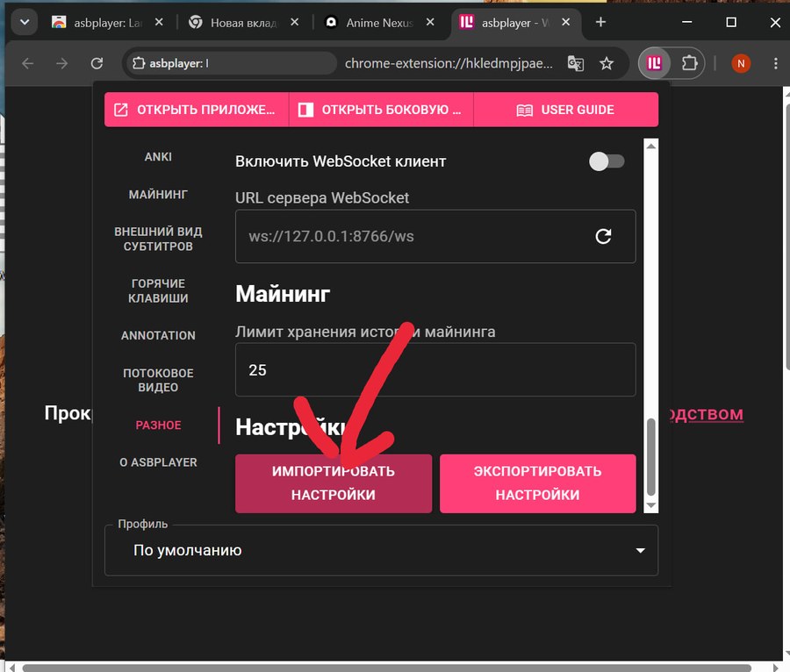This screenshot has height=672, width=790.
Task: Click the asbplayer extension icon in toolbar
Action: [655, 63]
